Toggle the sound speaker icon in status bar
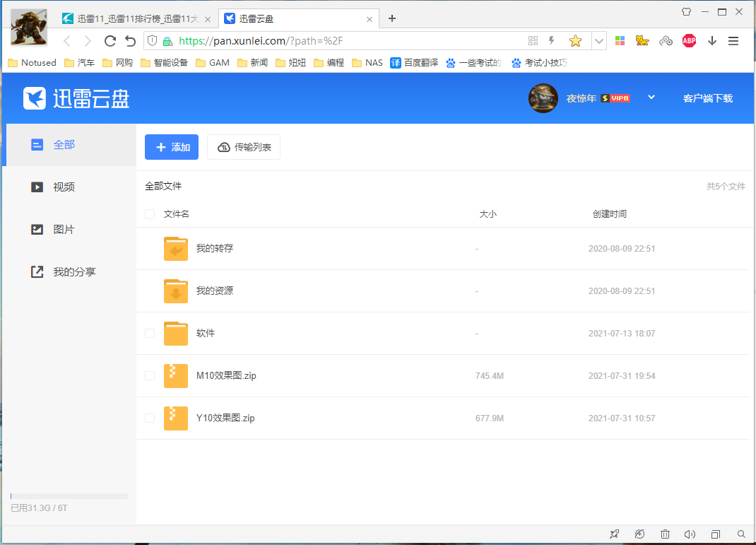This screenshot has height=545, width=756. coord(690,534)
